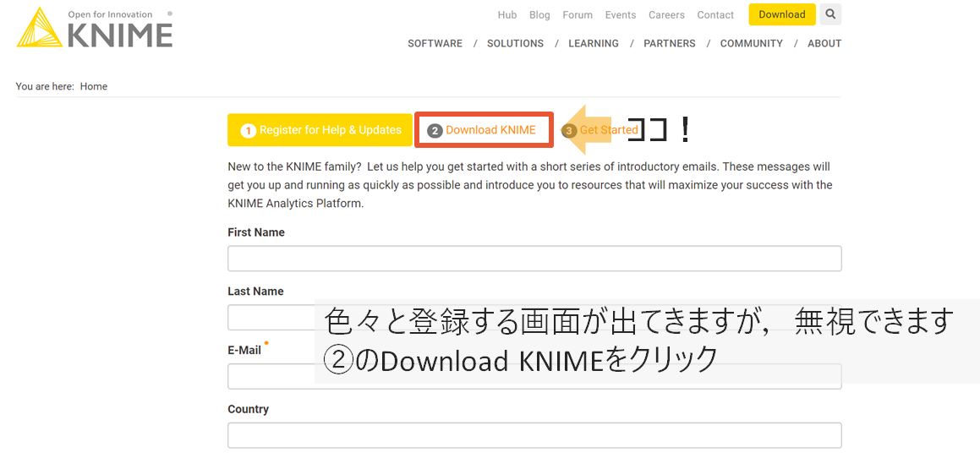The width and height of the screenshot is (980, 458).
Task: Open the PARTNERS menu
Action: click(x=670, y=44)
